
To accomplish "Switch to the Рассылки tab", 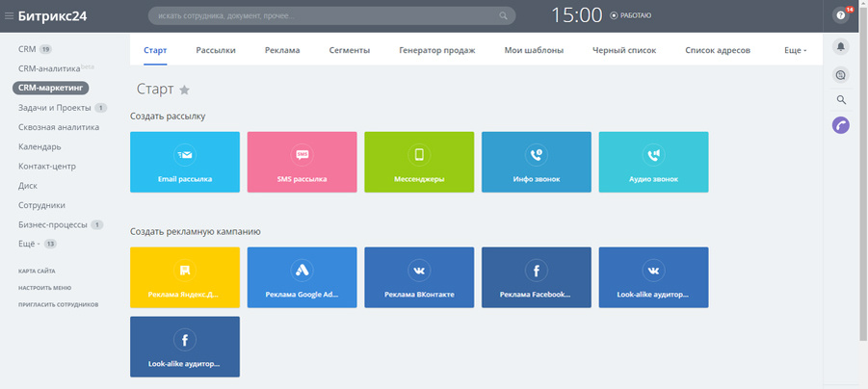I will point(216,50).
